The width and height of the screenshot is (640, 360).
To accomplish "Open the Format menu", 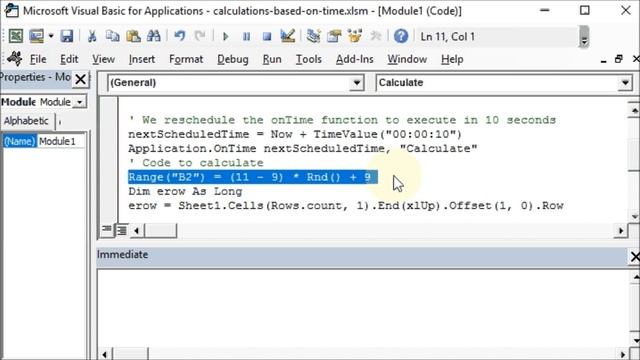I will 186,59.
